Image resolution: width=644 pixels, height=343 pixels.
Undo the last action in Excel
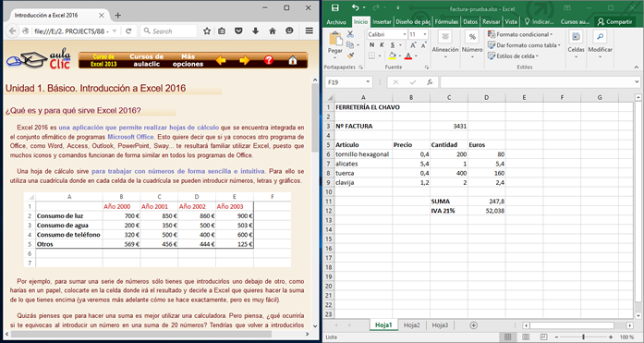tap(356, 7)
